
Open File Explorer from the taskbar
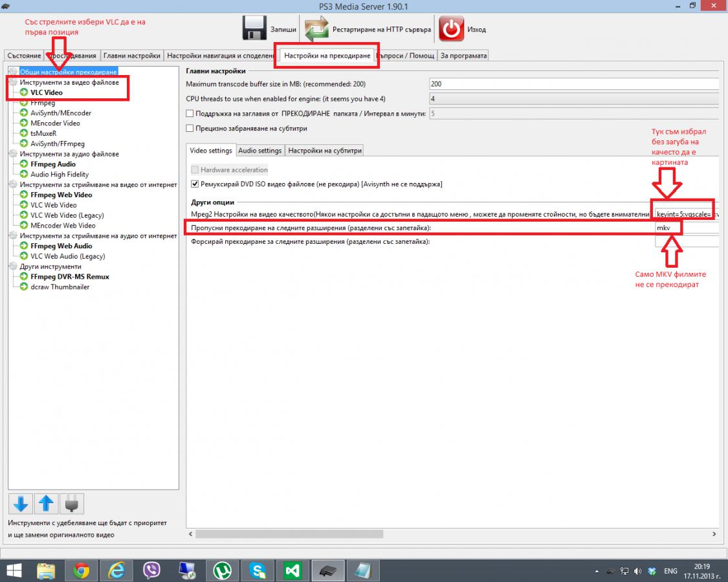point(45,570)
